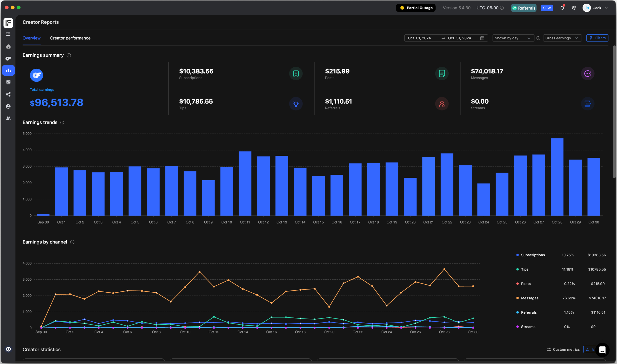Click the Referrals button in top bar

(523, 8)
